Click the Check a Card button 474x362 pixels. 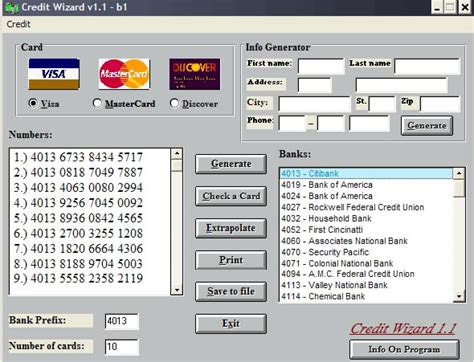click(x=231, y=196)
